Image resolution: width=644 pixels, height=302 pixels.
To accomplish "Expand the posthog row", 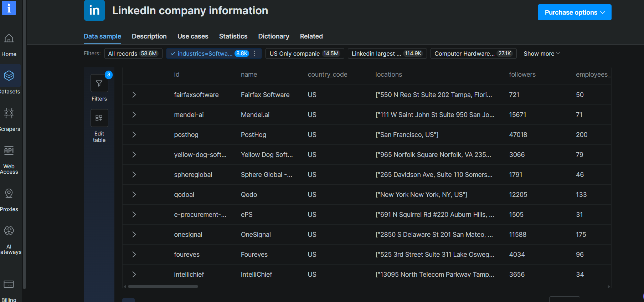I will click(x=134, y=134).
